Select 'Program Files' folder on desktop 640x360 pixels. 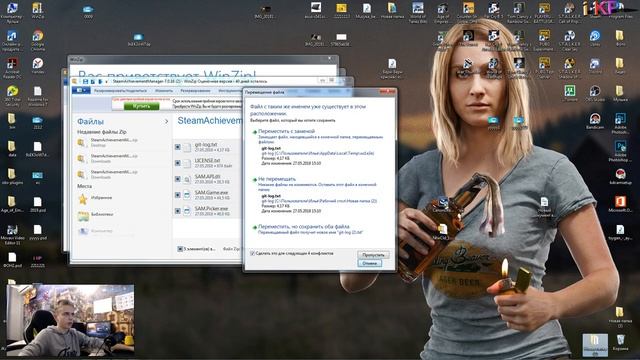tap(620, 11)
